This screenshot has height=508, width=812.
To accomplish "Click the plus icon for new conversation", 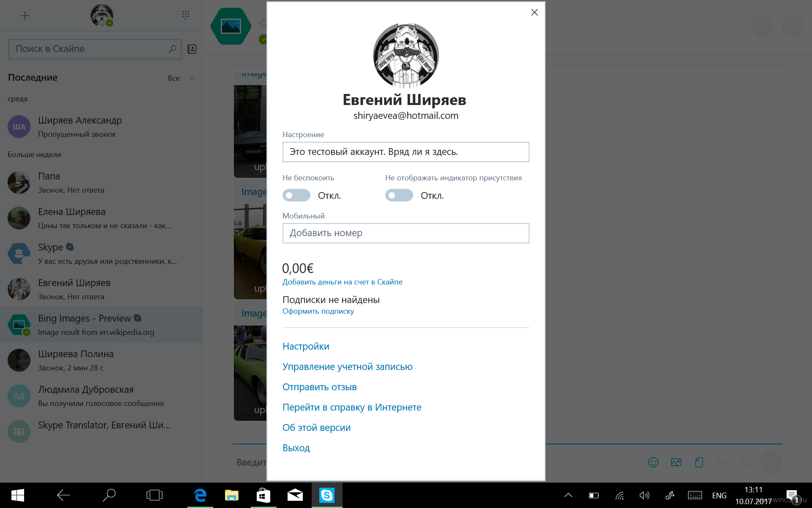I will (x=25, y=16).
